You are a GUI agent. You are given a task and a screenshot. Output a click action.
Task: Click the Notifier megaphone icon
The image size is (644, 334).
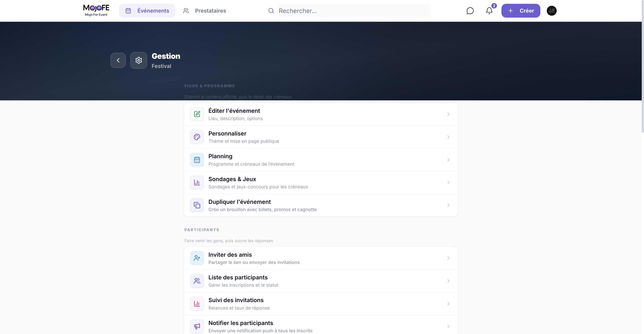click(197, 326)
